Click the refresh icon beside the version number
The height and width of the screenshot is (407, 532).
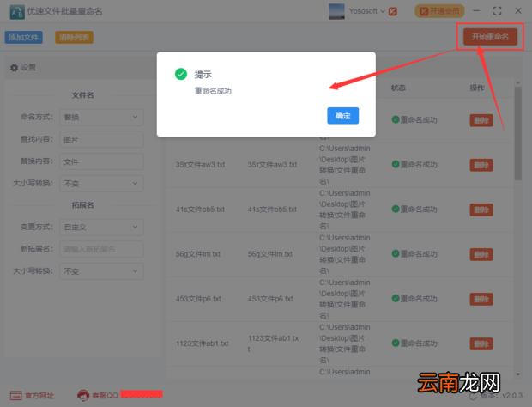point(473,396)
